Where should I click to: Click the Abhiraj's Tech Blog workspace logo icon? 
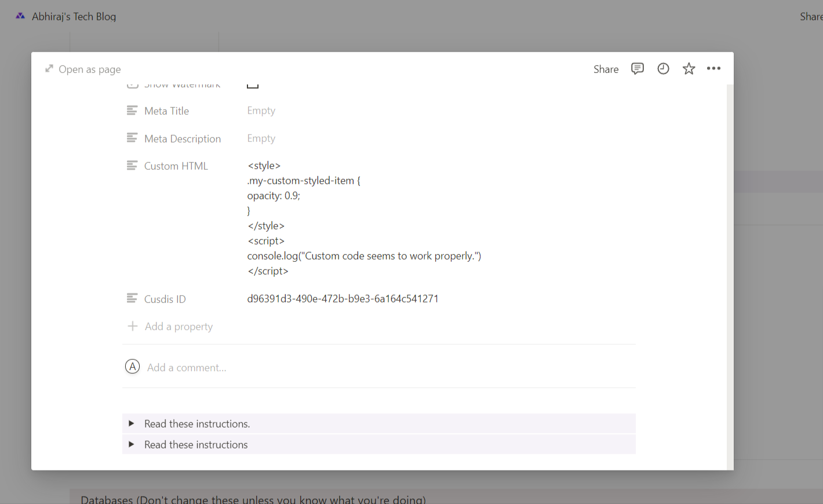20,16
